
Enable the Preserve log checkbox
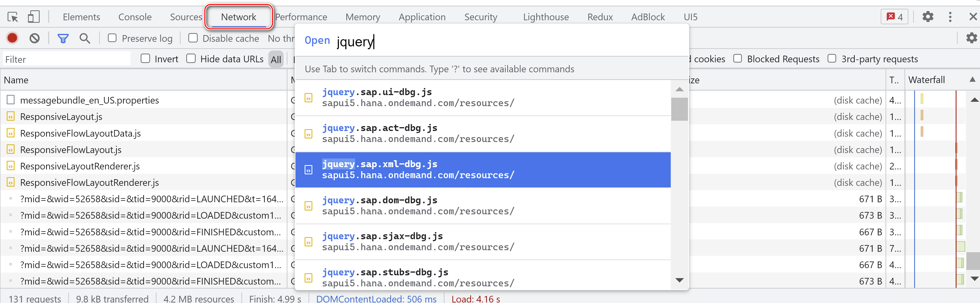tap(112, 38)
